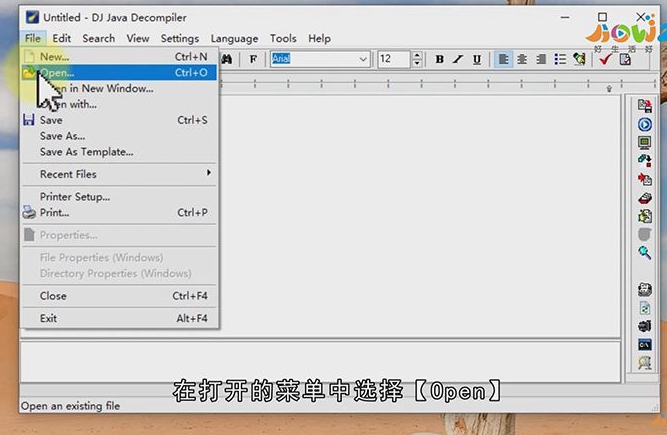Screen dimensions: 667x435
Task: Click the green monitor icon in sidebar
Action: tap(644, 142)
